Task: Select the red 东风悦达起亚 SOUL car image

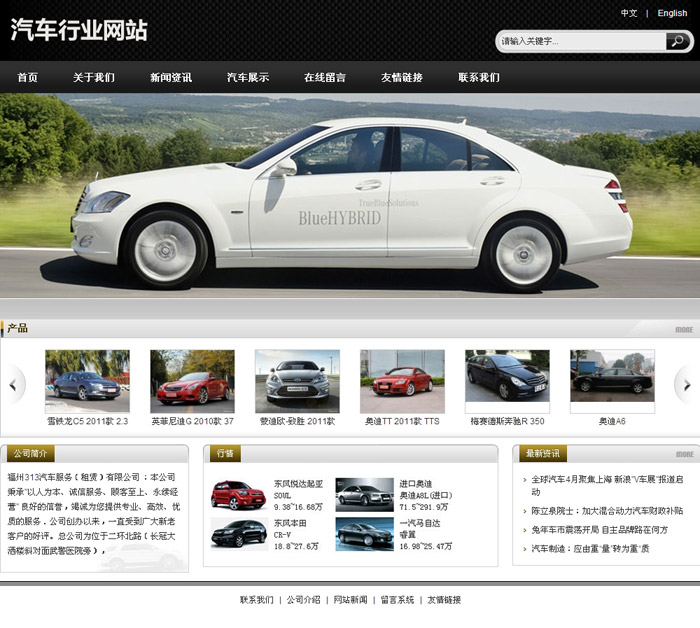Action: coord(238,495)
